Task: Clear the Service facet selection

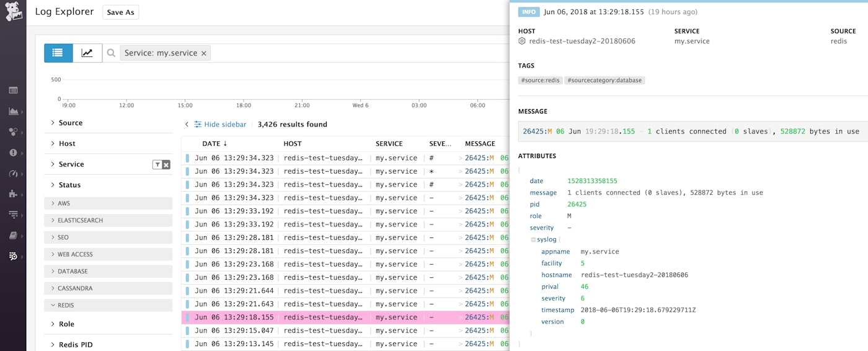Action: click(x=166, y=164)
